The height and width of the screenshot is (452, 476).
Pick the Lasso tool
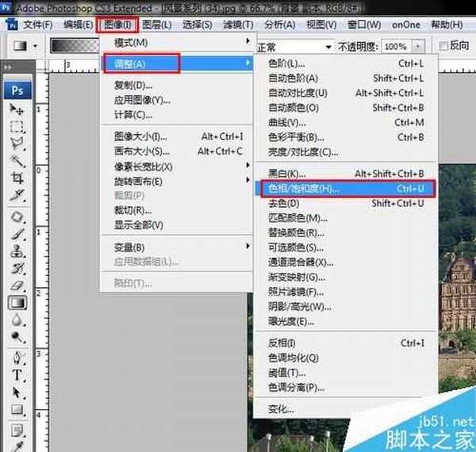click(17, 144)
